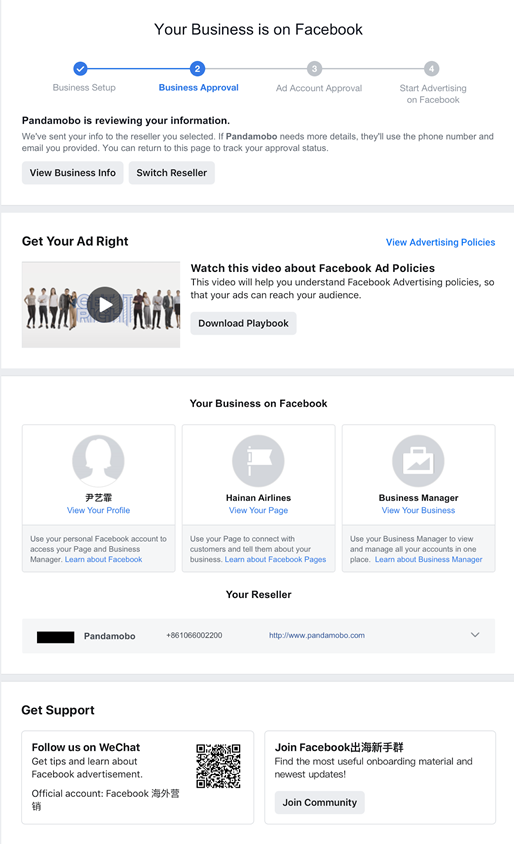
Task: Click the Hainan Airlines page name
Action: coord(258,498)
